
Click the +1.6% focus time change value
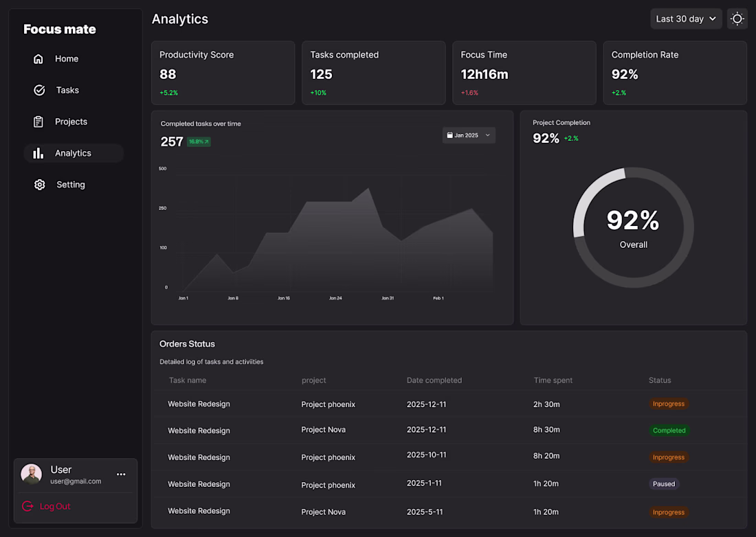coord(469,93)
